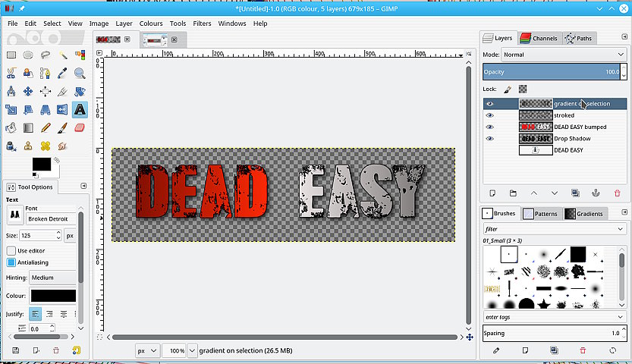Select the Crop tool
632x364 pixels.
(x=63, y=92)
